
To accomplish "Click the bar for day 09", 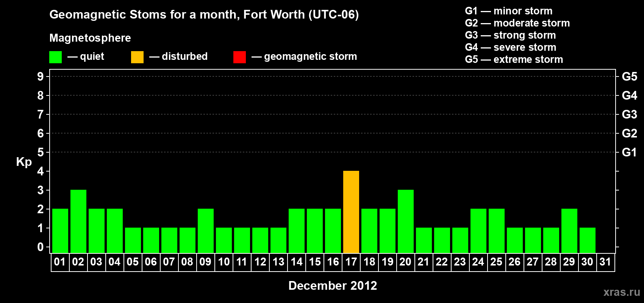I will point(206,231).
